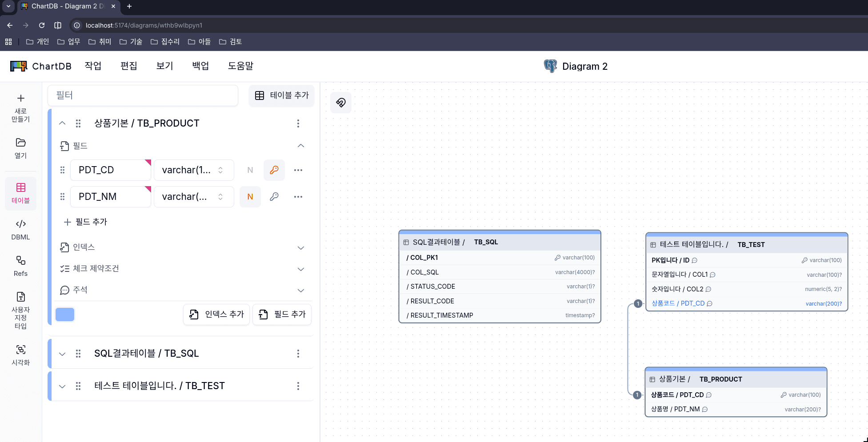868x442 pixels.
Task: Click the 필터 filter input
Action: click(143, 96)
